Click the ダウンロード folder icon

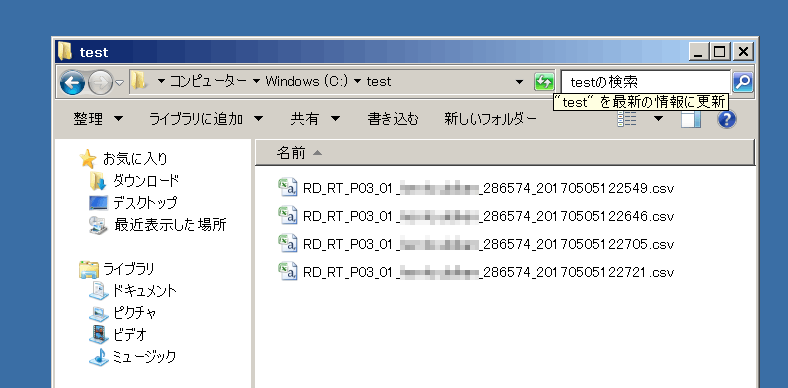pos(97,181)
